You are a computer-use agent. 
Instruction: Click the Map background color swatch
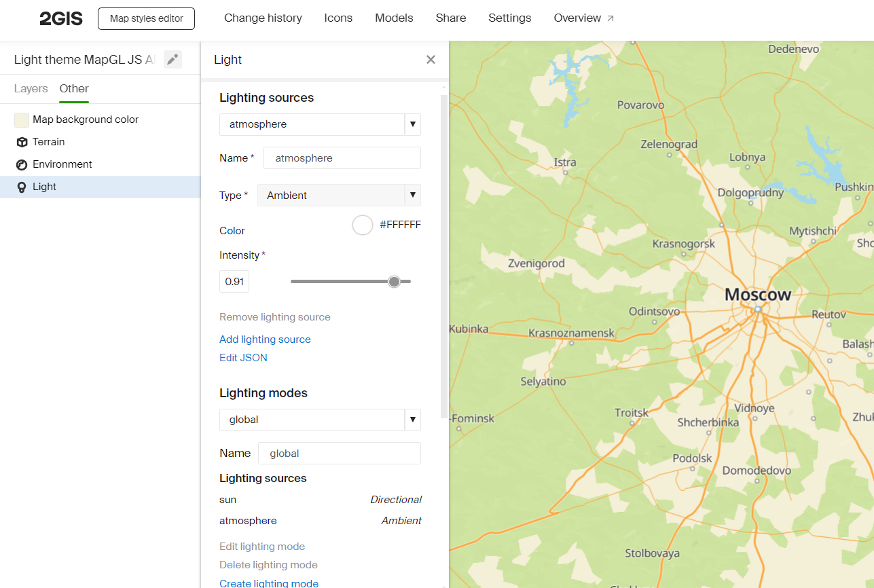point(22,120)
